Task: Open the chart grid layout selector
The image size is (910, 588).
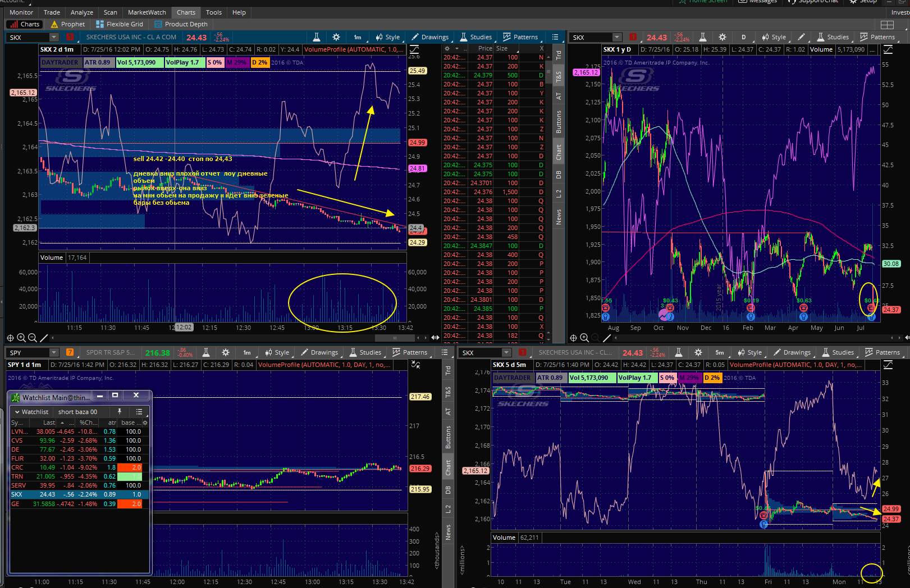Action: (x=888, y=25)
